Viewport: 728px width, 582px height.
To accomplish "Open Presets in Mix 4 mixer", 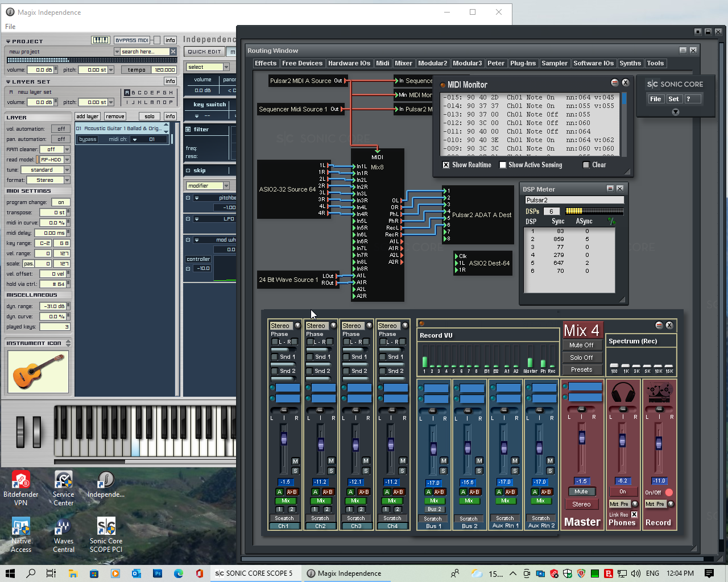I will (x=581, y=369).
